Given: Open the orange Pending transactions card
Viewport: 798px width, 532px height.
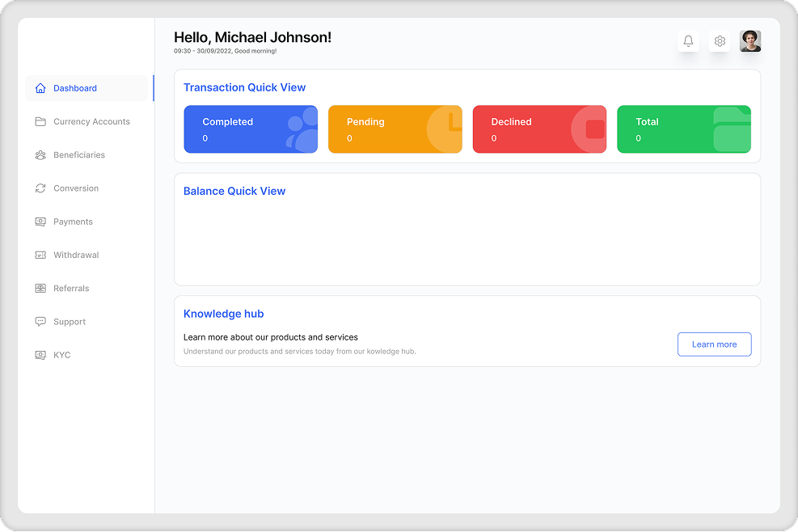Looking at the screenshot, I should pyautogui.click(x=395, y=129).
